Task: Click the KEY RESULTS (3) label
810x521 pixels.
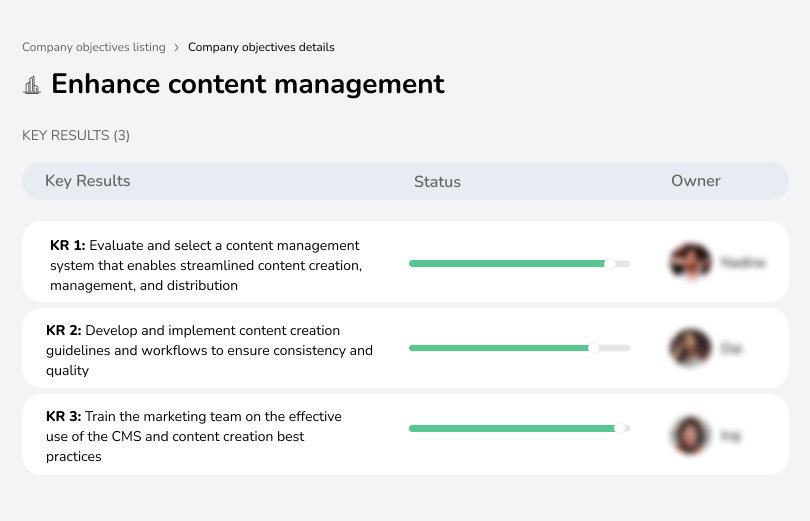Action: tap(76, 135)
